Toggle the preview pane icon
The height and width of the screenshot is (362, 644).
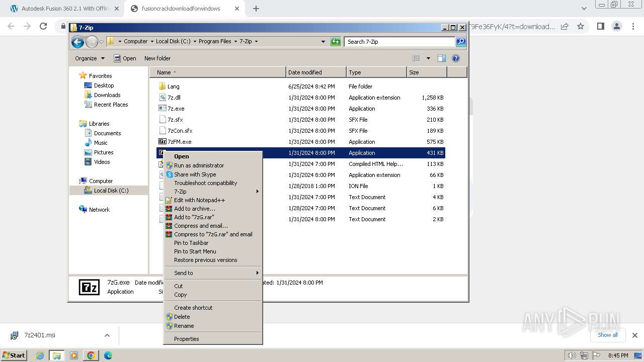[x=442, y=58]
